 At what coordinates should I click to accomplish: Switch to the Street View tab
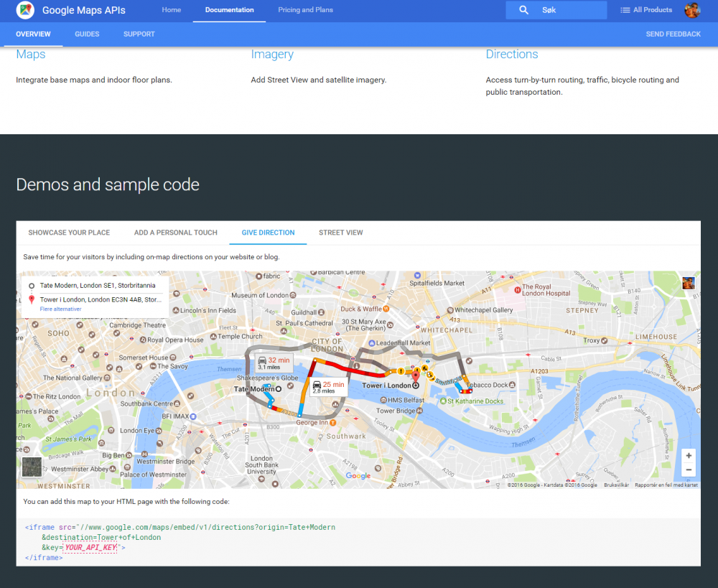click(x=340, y=233)
